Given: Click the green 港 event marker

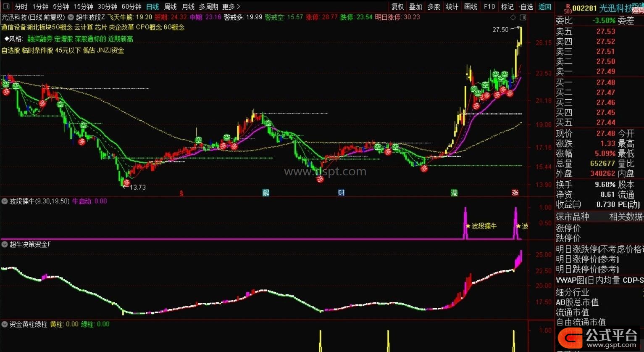Looking at the screenshot, I should pyautogui.click(x=454, y=193).
